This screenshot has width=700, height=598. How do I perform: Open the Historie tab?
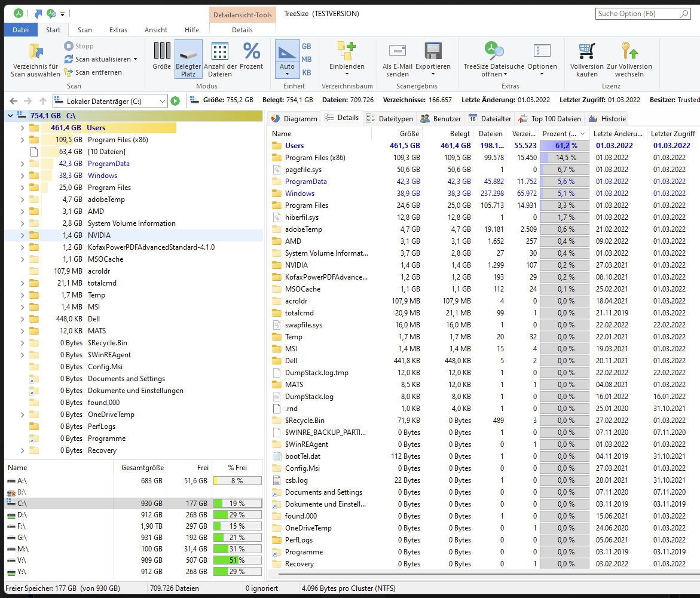point(607,119)
